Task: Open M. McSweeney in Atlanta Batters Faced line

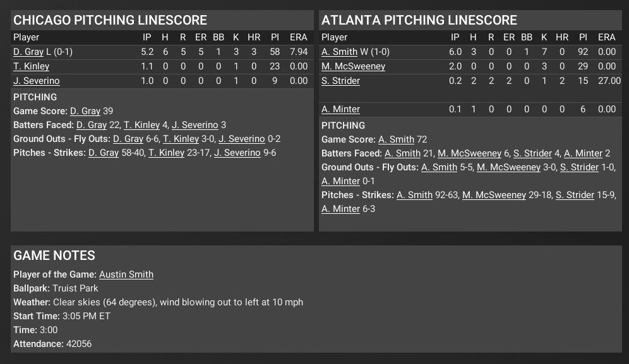Action: 469,153
